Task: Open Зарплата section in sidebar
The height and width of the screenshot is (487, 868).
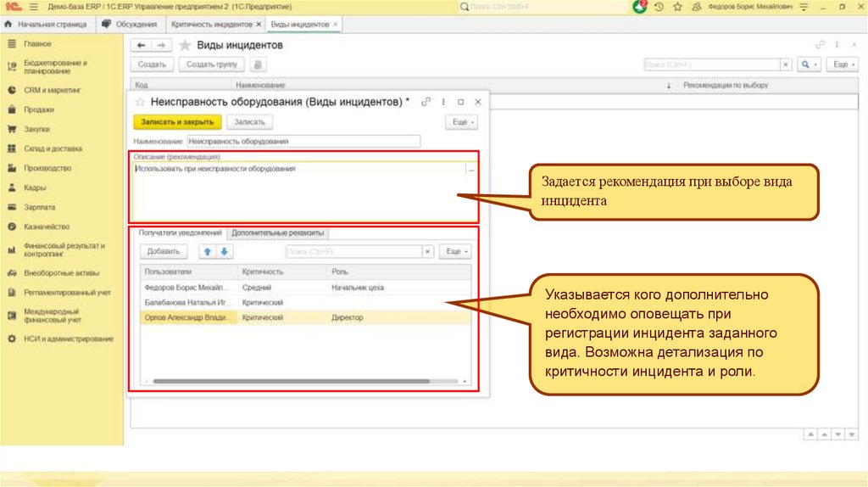Action: point(39,207)
